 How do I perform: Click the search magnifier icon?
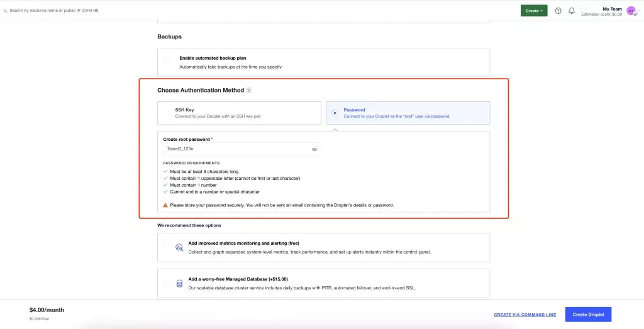(5, 11)
